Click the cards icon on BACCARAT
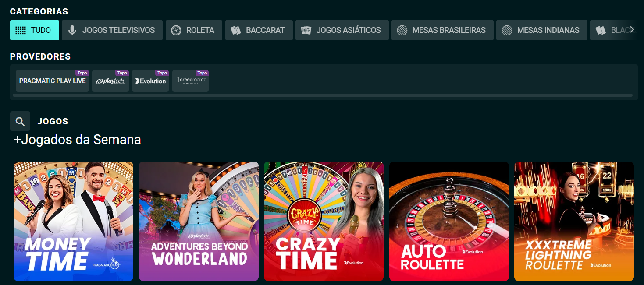 click(x=235, y=30)
